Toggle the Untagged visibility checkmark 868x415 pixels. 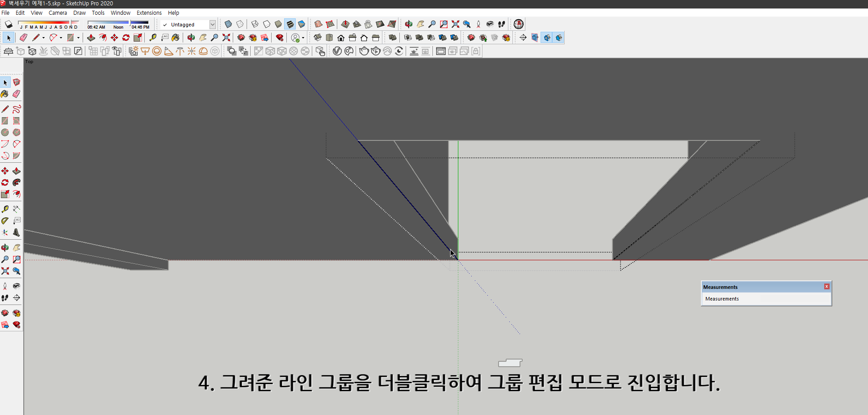pyautogui.click(x=164, y=25)
